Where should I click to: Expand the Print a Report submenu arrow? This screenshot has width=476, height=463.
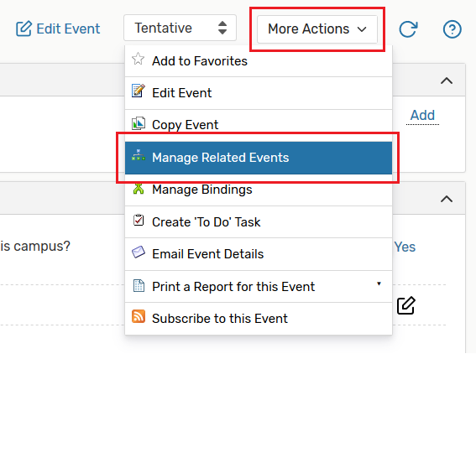(x=379, y=284)
